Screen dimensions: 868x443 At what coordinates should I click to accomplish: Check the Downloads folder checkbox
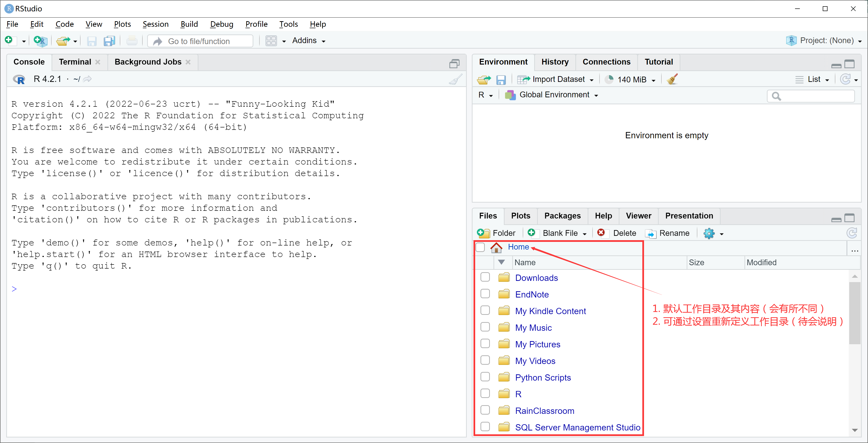point(485,277)
